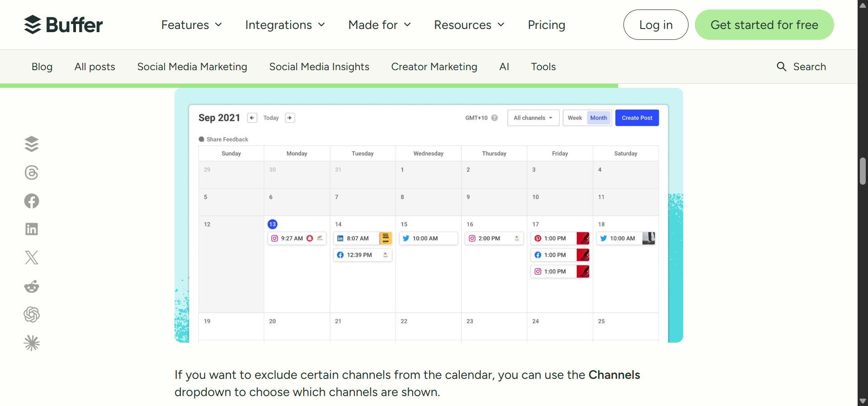The width and height of the screenshot is (868, 406).
Task: Share article on Reddit
Action: [32, 286]
